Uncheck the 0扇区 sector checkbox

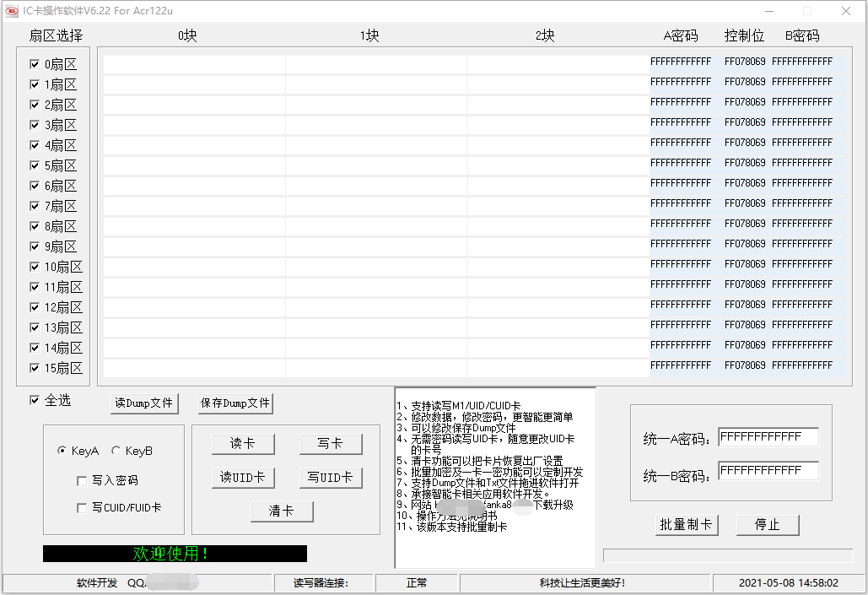(35, 64)
